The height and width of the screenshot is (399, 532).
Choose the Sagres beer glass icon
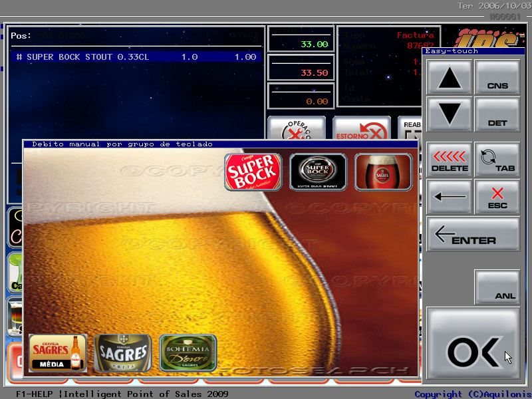coord(383,172)
